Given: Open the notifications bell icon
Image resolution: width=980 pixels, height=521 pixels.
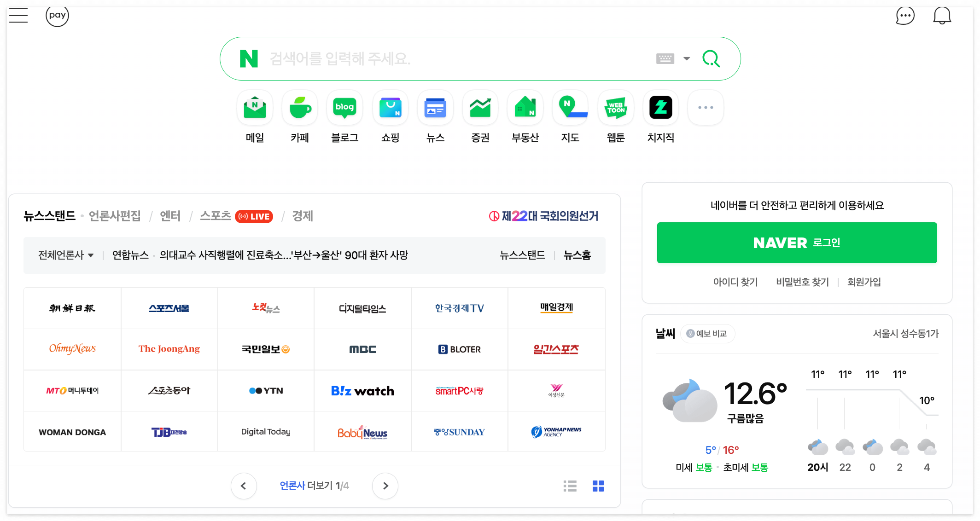Looking at the screenshot, I should pos(942,16).
